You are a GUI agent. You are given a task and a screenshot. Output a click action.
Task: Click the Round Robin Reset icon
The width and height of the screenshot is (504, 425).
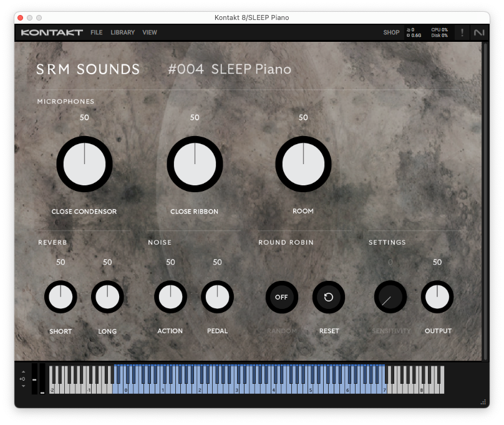329,297
